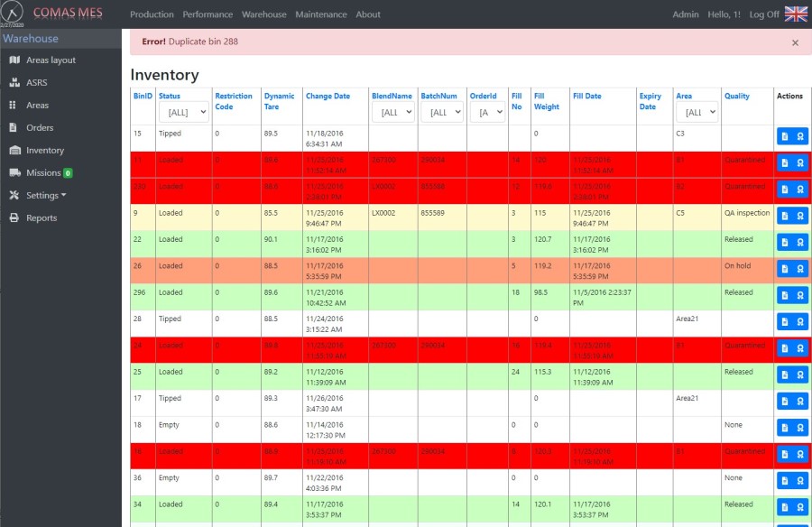Open the Production menu

coord(152,14)
